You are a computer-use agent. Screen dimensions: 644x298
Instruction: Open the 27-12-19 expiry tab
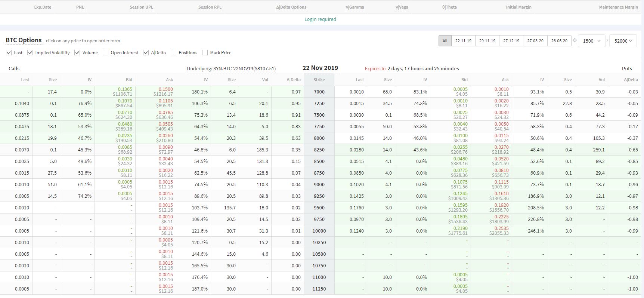pyautogui.click(x=511, y=41)
